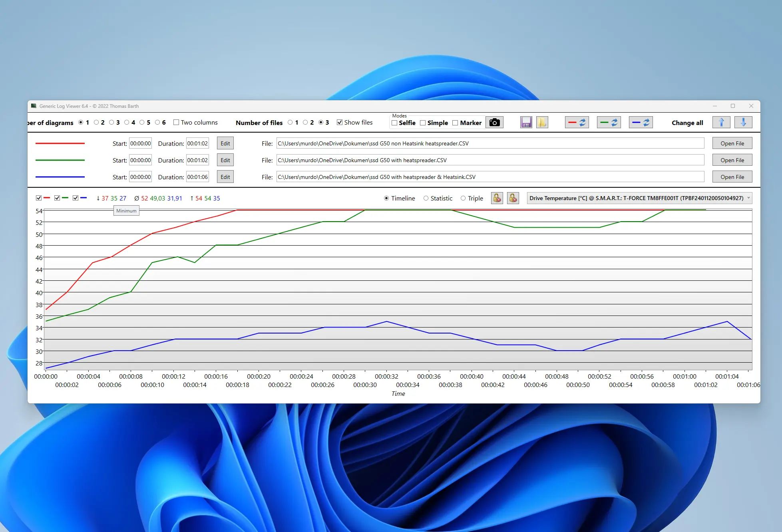Uncheck the Show files checkbox
782x532 pixels.
tap(340, 123)
